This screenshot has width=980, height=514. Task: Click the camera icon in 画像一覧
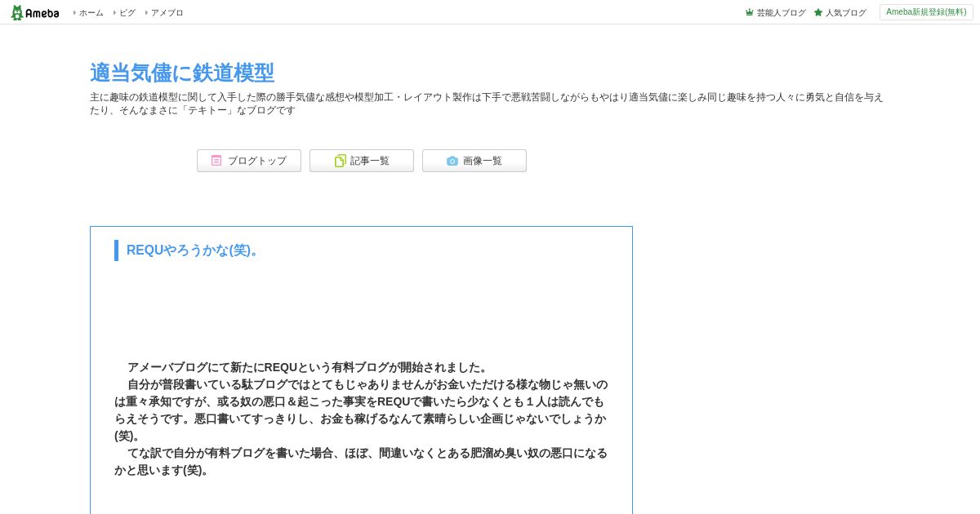tap(452, 161)
